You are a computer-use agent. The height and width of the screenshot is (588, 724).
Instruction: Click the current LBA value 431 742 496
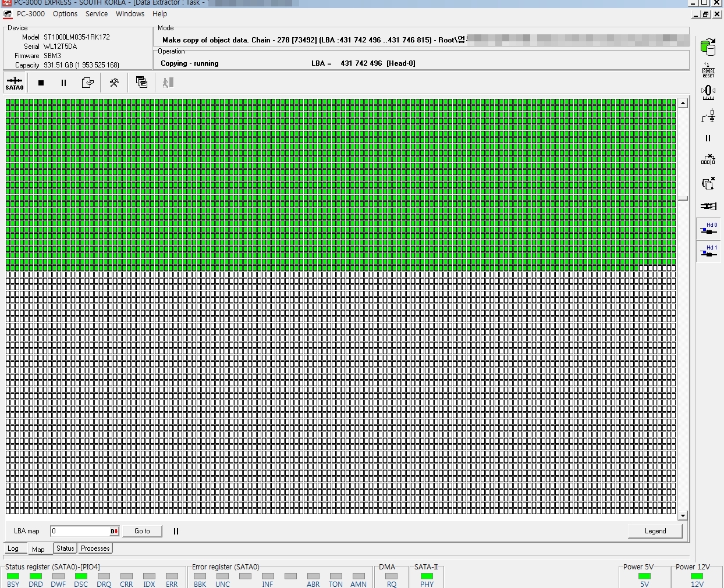tap(361, 63)
